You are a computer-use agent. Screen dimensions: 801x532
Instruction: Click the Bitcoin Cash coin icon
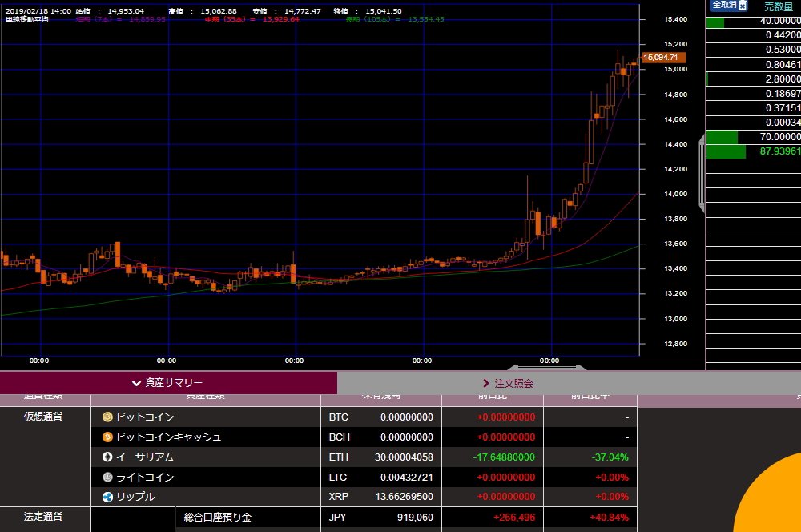107,437
